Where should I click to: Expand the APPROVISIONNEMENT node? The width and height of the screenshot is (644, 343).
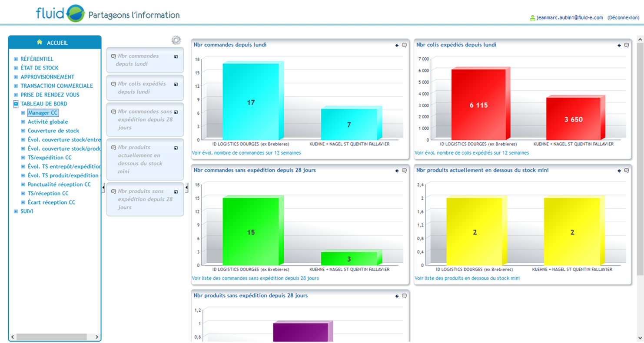pyautogui.click(x=16, y=77)
